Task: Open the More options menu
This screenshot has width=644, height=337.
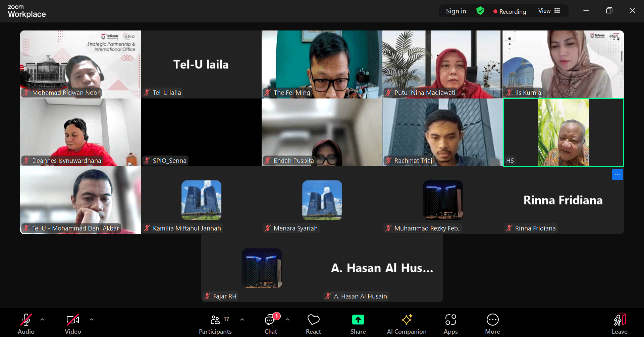Action: pyautogui.click(x=492, y=323)
